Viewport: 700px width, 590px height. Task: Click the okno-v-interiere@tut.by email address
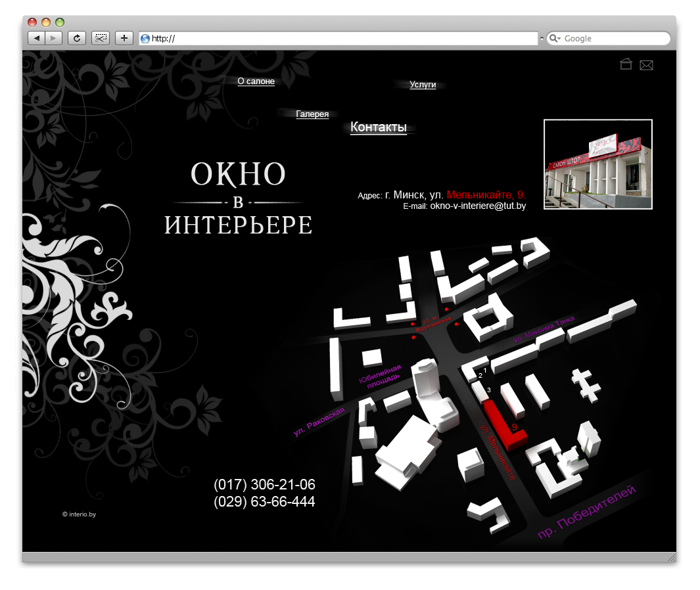[480, 206]
